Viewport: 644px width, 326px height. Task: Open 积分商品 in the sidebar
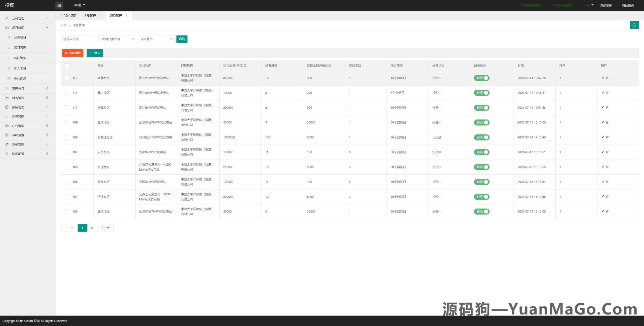pyautogui.click(x=20, y=79)
